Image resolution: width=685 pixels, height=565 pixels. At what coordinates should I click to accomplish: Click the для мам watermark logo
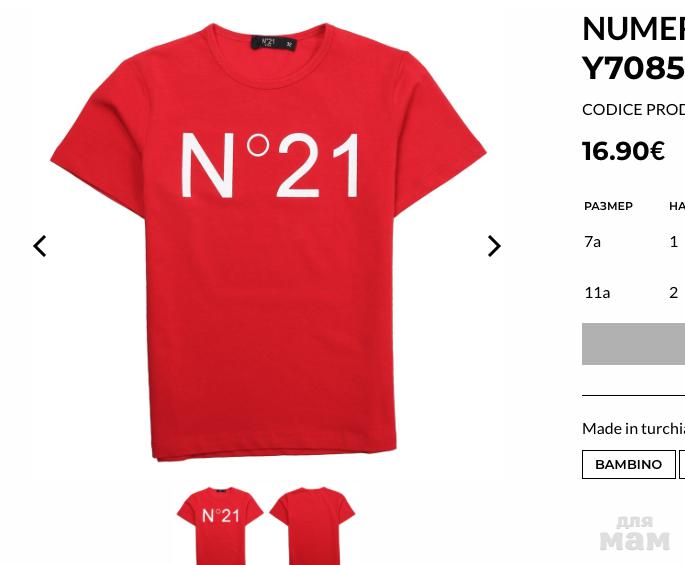pos(635,533)
